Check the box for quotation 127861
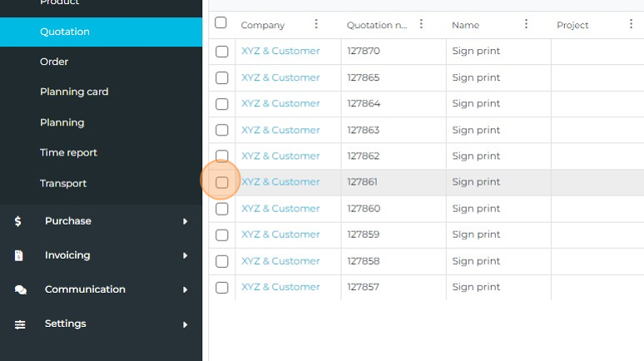This screenshot has width=644, height=361. click(x=222, y=182)
